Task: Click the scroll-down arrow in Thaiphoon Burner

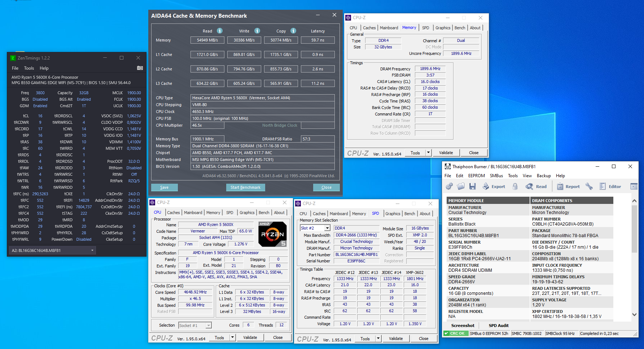Action: click(x=634, y=315)
